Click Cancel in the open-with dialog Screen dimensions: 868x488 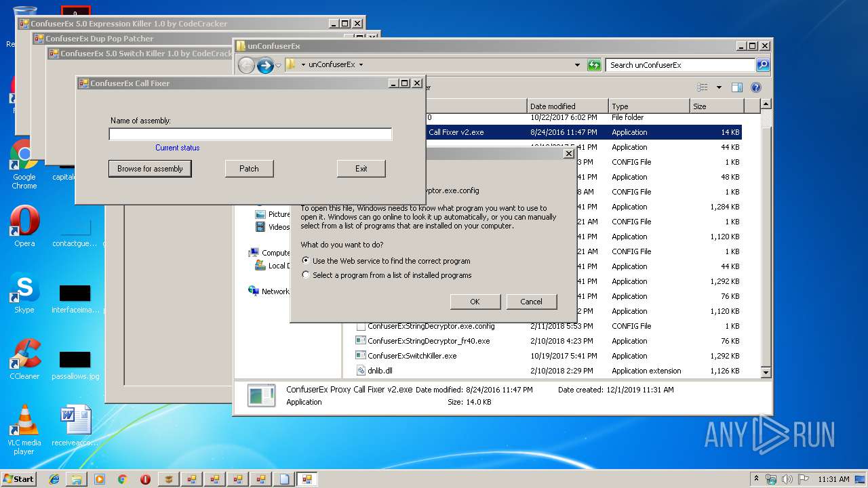(x=531, y=302)
